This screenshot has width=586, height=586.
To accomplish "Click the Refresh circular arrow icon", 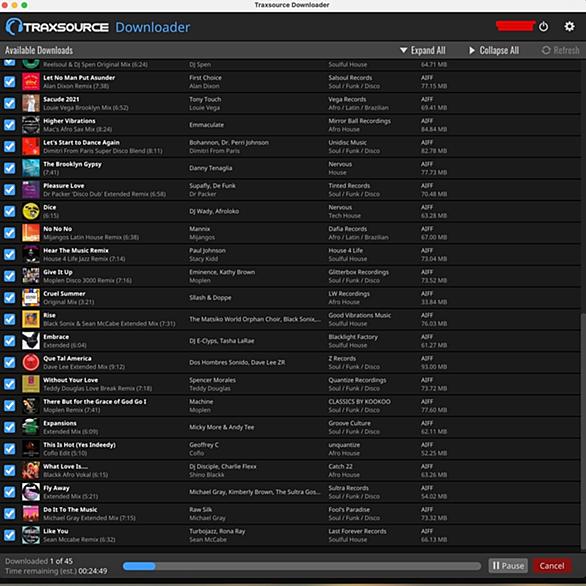I will [x=546, y=50].
